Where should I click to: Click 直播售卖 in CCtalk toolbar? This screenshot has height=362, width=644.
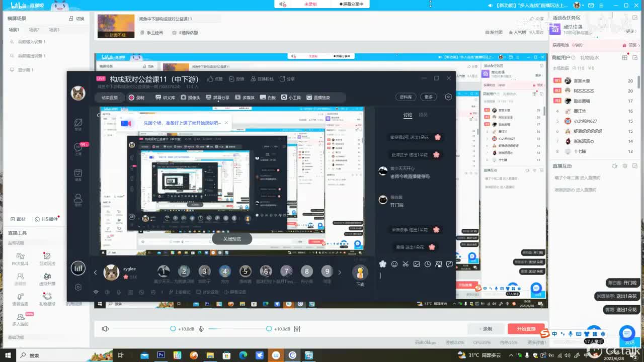pos(318,98)
